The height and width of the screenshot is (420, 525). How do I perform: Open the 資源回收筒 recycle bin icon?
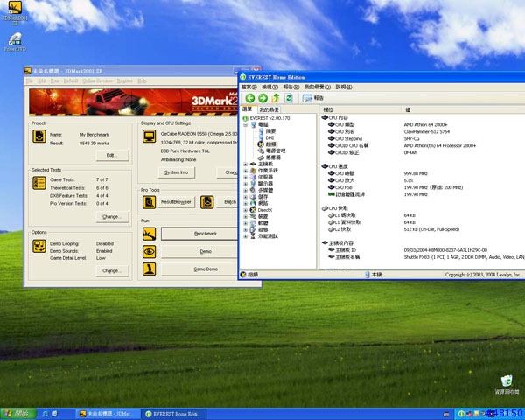pos(507,384)
